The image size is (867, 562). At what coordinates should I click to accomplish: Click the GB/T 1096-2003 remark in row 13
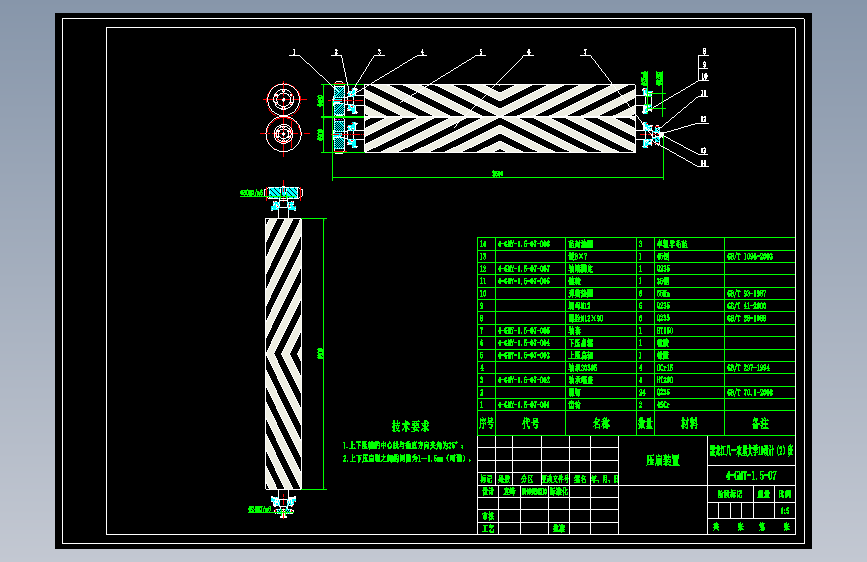pos(750,257)
